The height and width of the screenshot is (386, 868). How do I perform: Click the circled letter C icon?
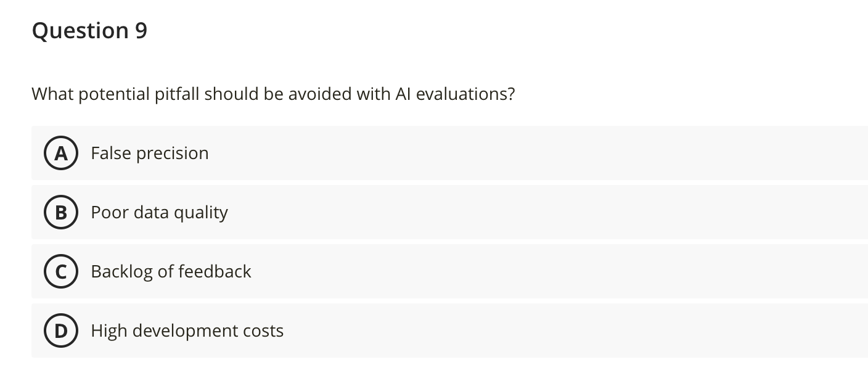click(x=61, y=271)
